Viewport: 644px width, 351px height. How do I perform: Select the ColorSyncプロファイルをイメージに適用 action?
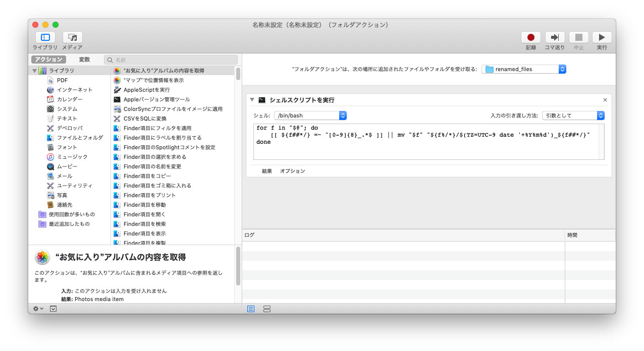173,109
